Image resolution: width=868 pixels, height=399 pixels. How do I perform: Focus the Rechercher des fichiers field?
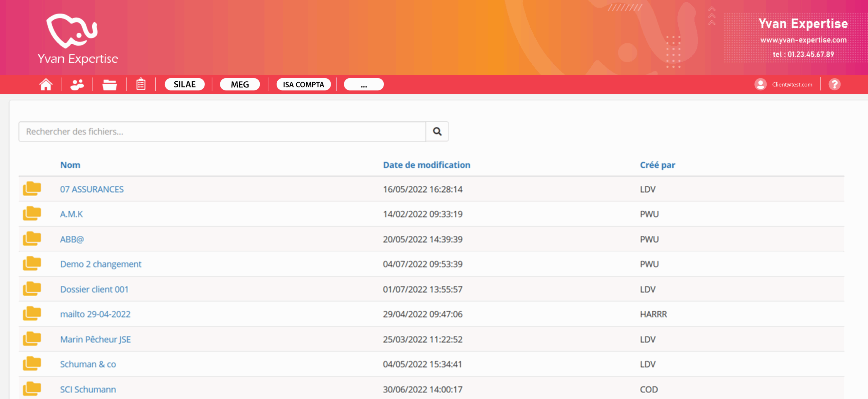tap(222, 131)
